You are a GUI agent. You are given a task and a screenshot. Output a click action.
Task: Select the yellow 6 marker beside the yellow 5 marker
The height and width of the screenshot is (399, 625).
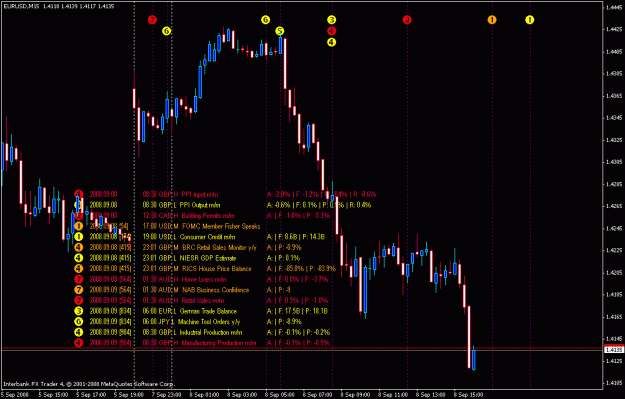[265, 20]
